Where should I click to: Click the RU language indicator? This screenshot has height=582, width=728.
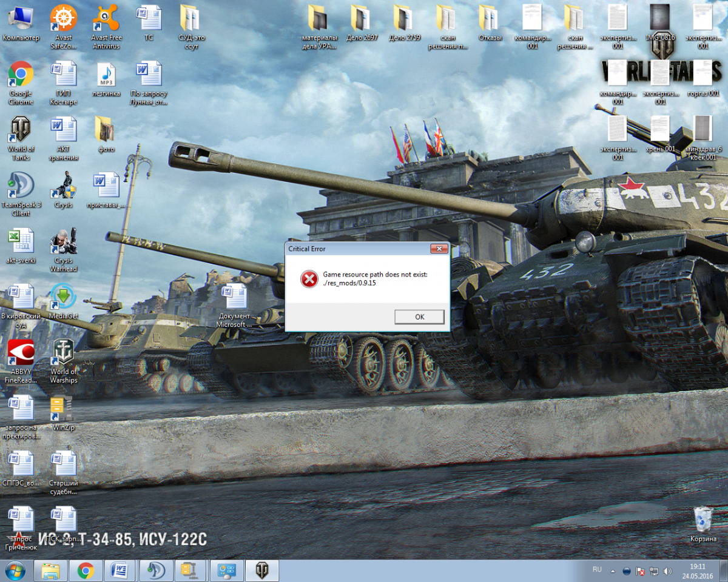click(597, 570)
